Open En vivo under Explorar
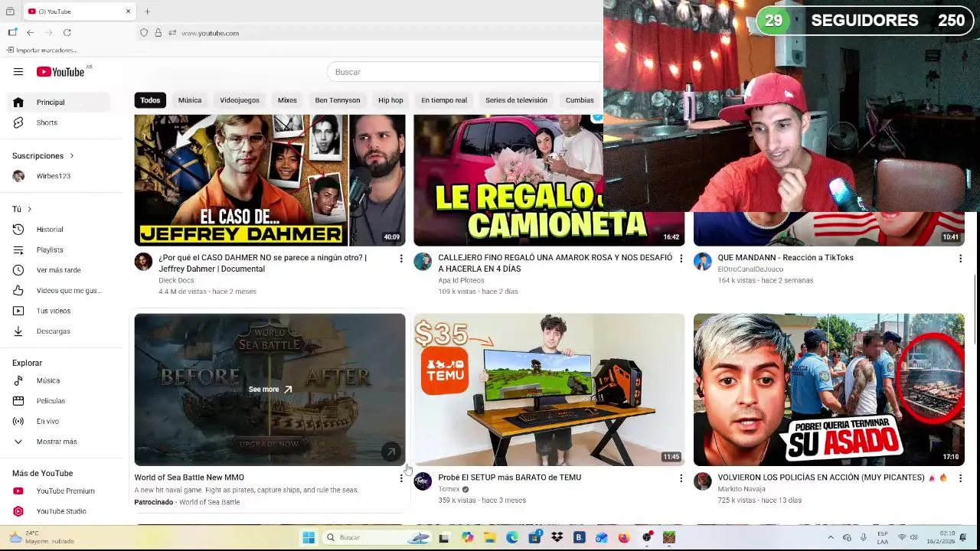The height and width of the screenshot is (551, 980). (59, 421)
